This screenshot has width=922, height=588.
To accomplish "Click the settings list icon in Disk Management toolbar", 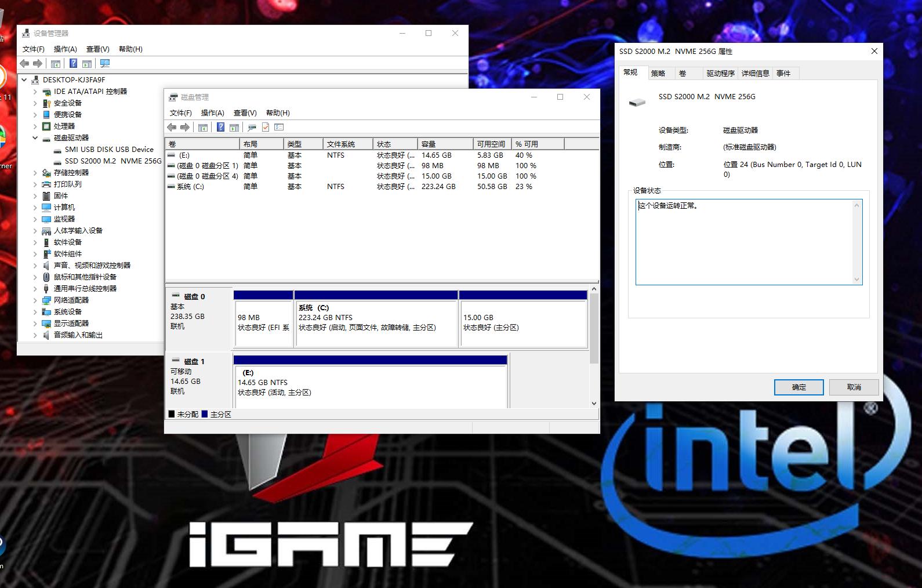I will tap(279, 127).
